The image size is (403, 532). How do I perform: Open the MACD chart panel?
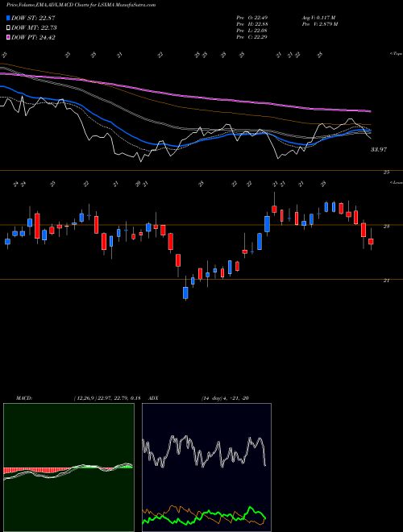69,468
